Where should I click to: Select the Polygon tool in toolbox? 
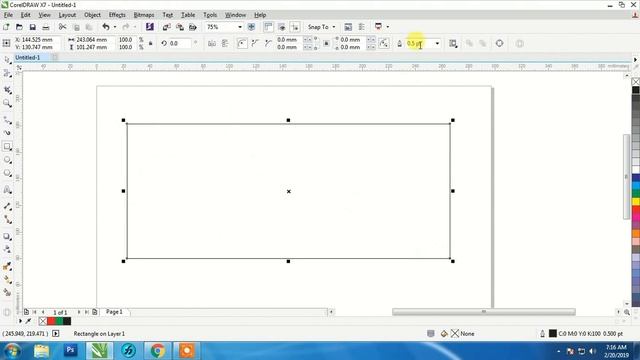(x=7, y=173)
